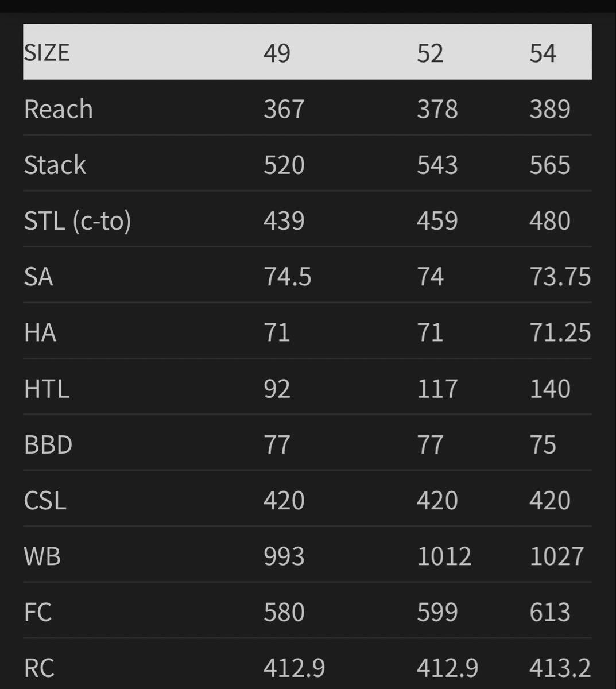
Task: Click the WB row label
Action: 42,556
